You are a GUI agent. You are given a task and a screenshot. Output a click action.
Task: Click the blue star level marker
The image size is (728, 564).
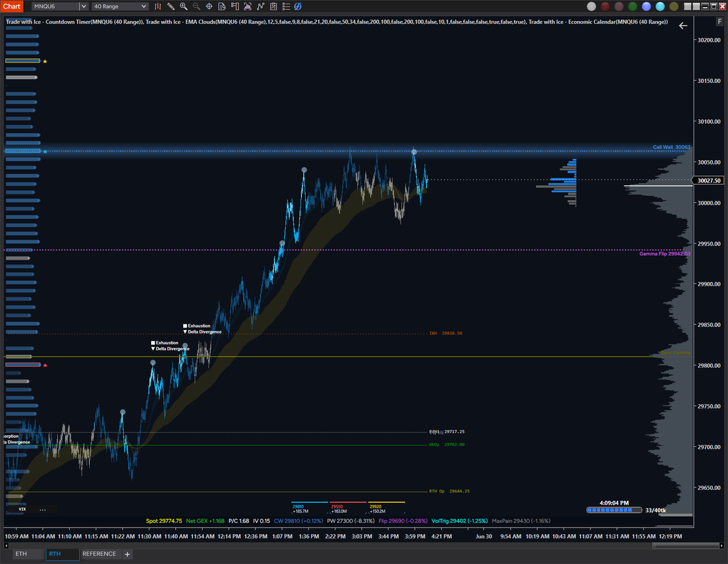pyautogui.click(x=45, y=151)
